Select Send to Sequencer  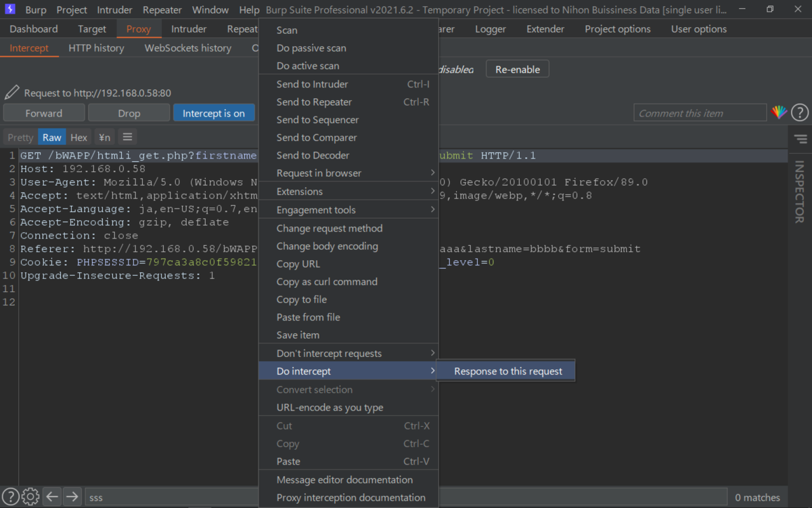click(x=348, y=119)
